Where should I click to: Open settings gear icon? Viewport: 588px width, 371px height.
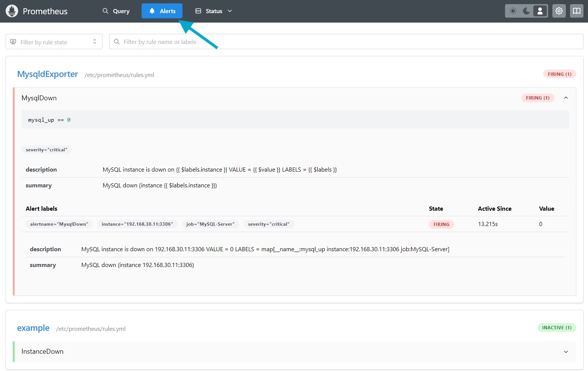click(559, 11)
